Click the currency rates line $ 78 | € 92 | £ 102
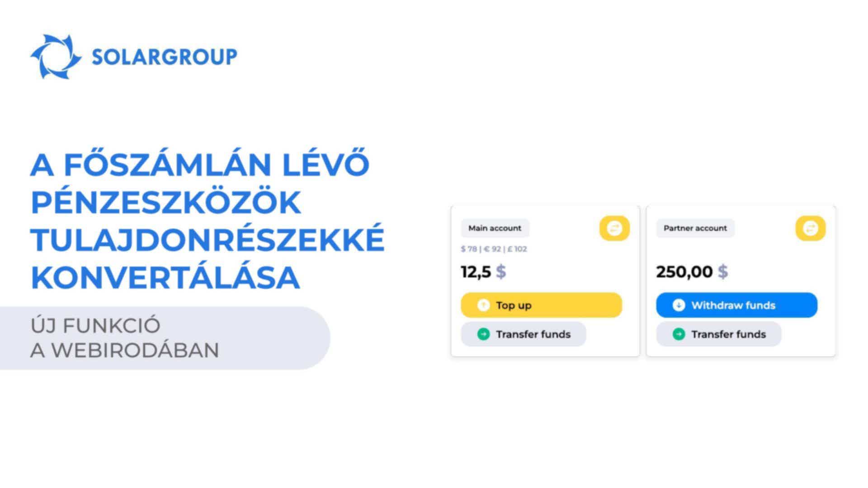 click(494, 249)
